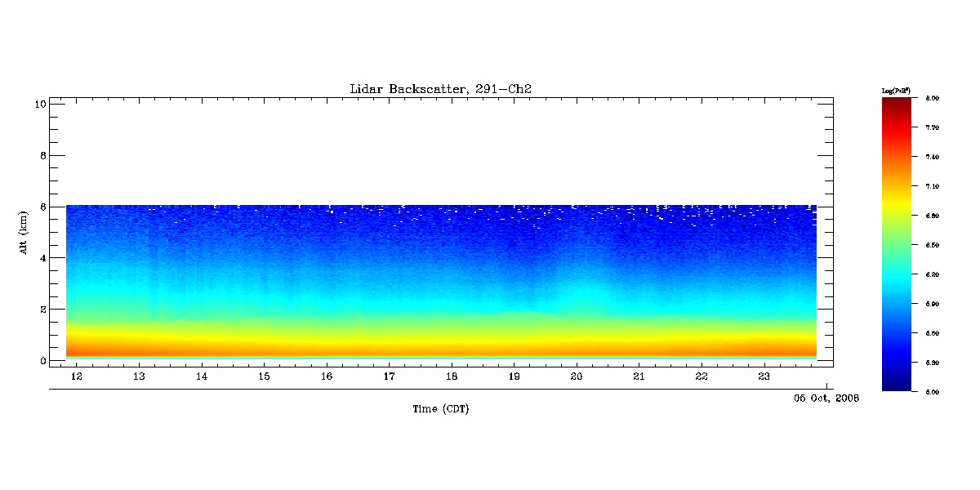Select the time axis tick label 20

tap(577, 376)
